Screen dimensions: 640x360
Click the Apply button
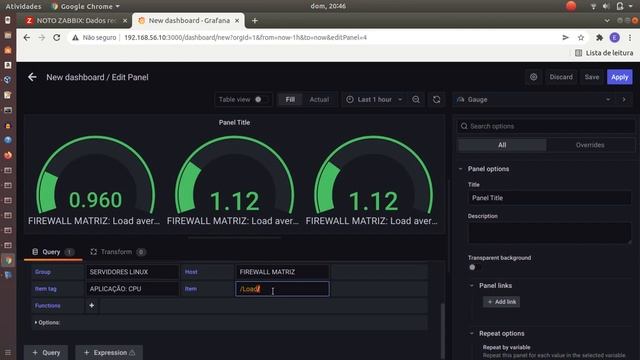(x=620, y=77)
